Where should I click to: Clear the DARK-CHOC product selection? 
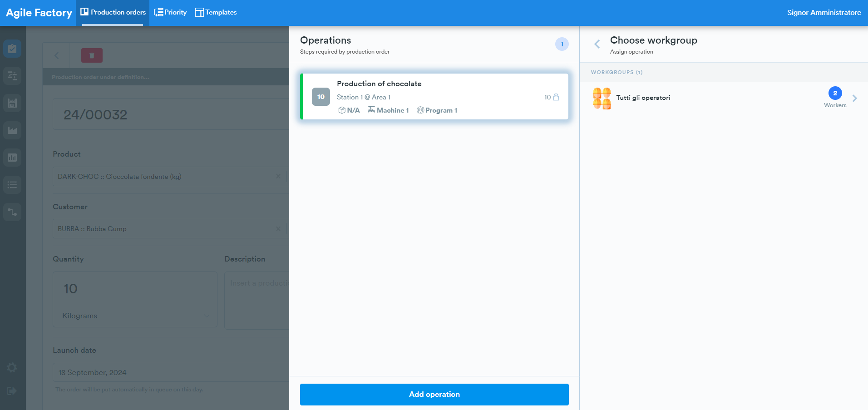[x=278, y=176]
